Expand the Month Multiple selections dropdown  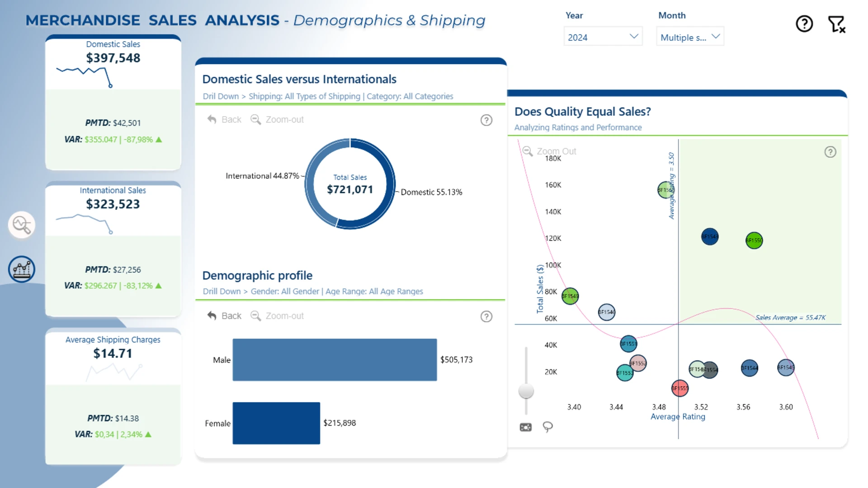690,37
